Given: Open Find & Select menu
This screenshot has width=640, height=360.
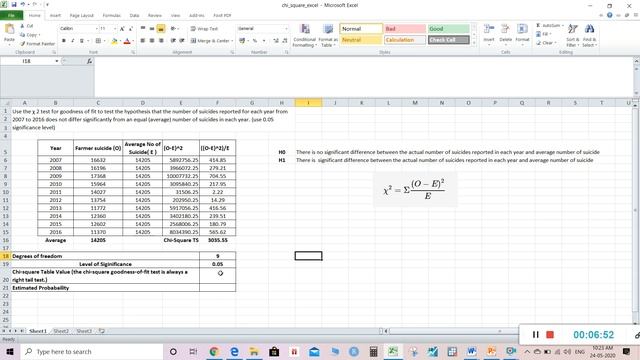Looking at the screenshot, I should (x=589, y=35).
